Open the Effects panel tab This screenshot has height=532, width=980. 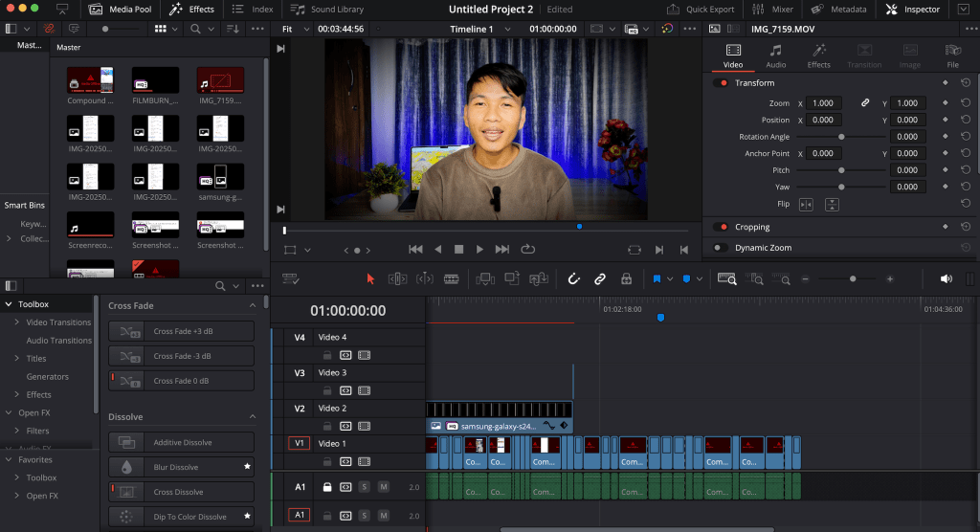click(x=191, y=10)
